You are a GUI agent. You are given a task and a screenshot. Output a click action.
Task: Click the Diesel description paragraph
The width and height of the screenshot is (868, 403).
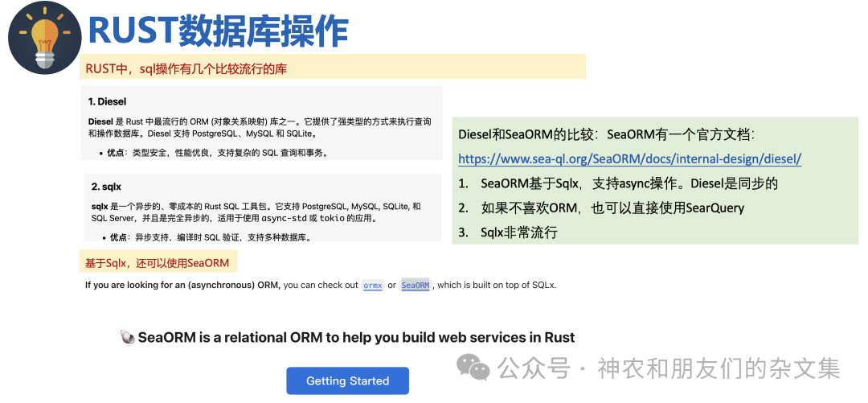coord(259,128)
